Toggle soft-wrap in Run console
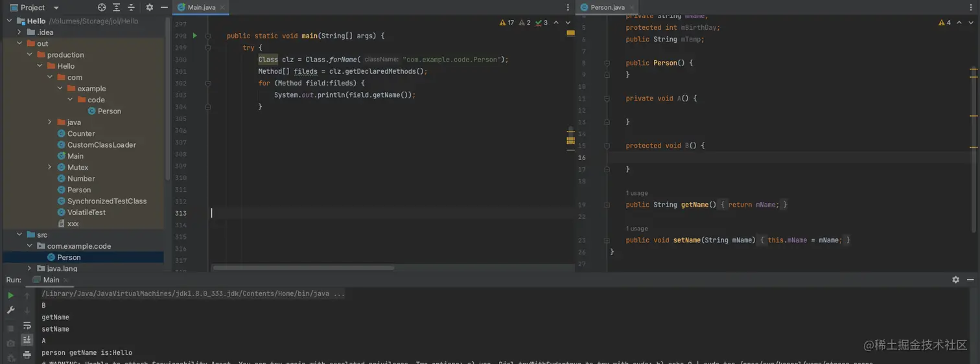Viewport: 980px width, 364px height. click(27, 325)
